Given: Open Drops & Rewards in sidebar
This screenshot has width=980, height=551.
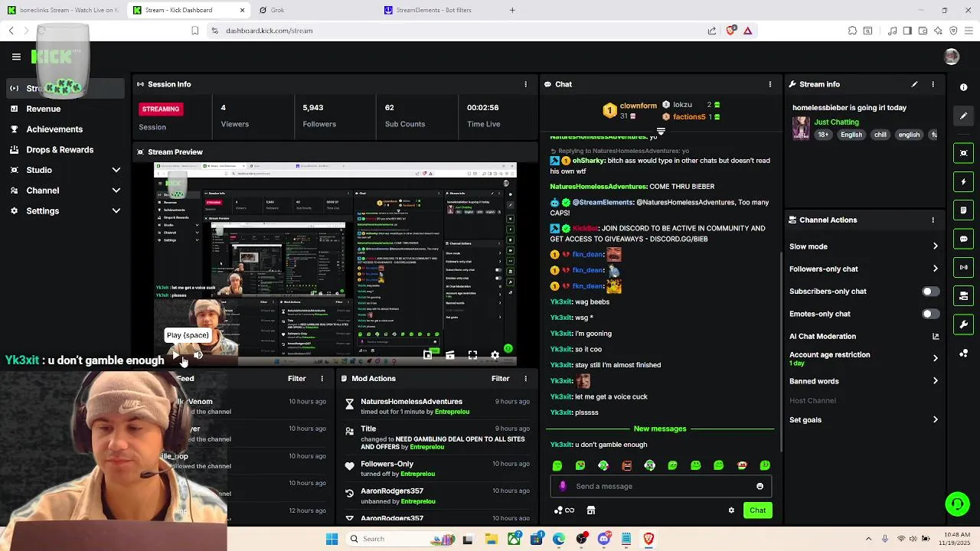Looking at the screenshot, I should click(60, 149).
